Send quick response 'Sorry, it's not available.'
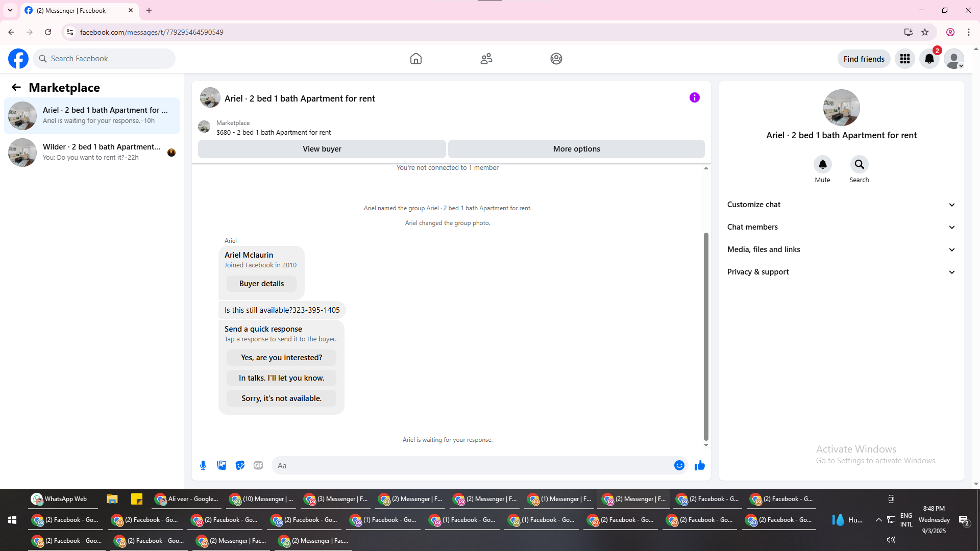Screen dimensions: 980x551 click(282, 398)
